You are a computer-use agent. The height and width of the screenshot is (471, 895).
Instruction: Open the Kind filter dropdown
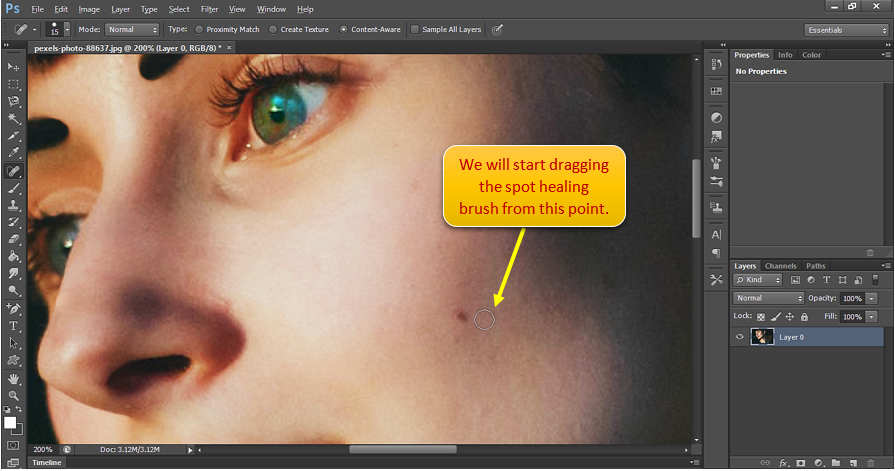tap(757, 280)
